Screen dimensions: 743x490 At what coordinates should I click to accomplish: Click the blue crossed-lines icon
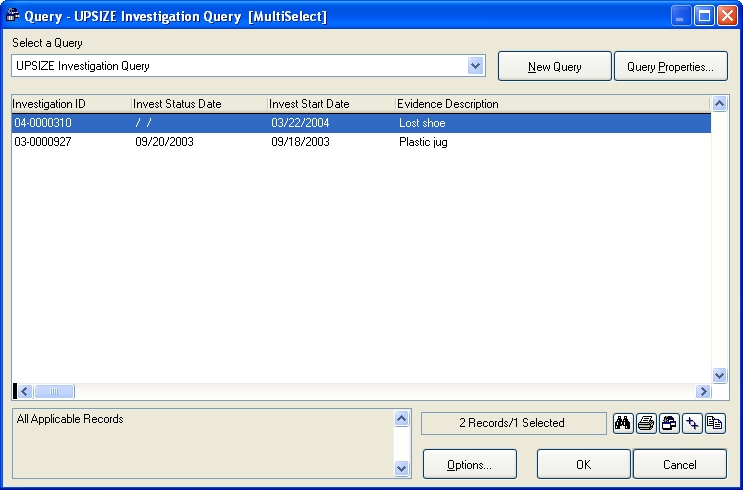(x=692, y=423)
